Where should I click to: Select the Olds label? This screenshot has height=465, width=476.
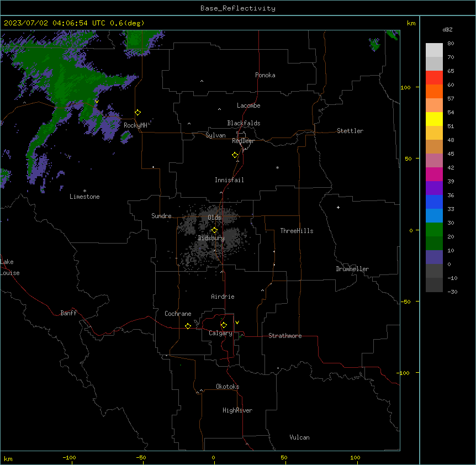pos(214,218)
